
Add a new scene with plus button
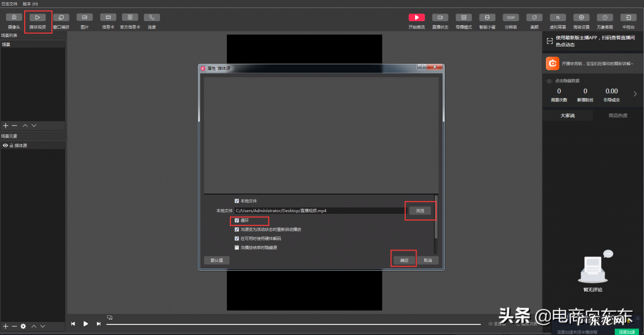(6, 126)
